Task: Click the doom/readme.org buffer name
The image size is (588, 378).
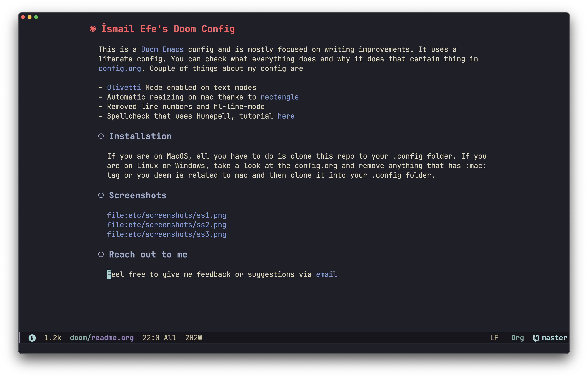Action: (102, 338)
